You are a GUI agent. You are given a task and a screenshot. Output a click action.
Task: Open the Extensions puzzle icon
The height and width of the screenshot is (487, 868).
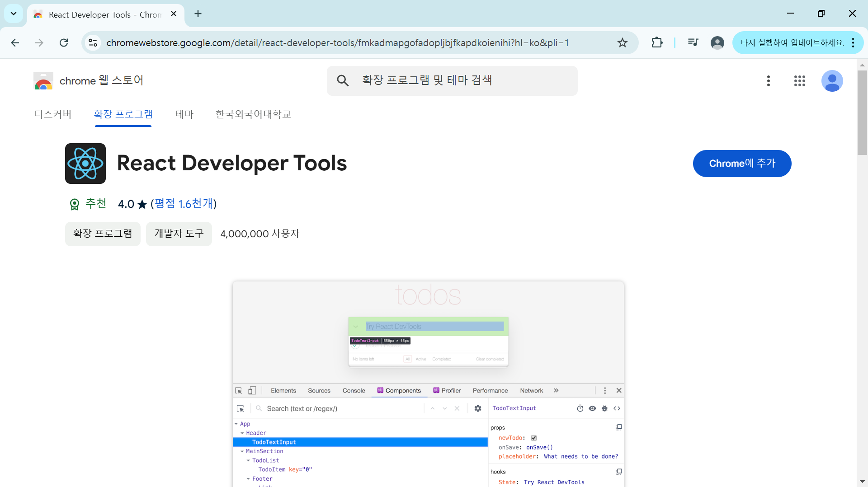pyautogui.click(x=657, y=42)
